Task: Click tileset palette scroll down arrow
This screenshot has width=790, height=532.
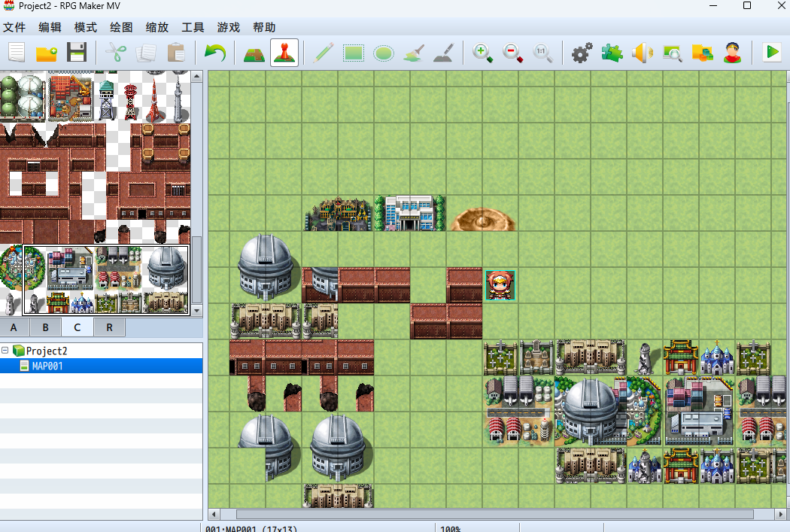Action: (x=197, y=310)
